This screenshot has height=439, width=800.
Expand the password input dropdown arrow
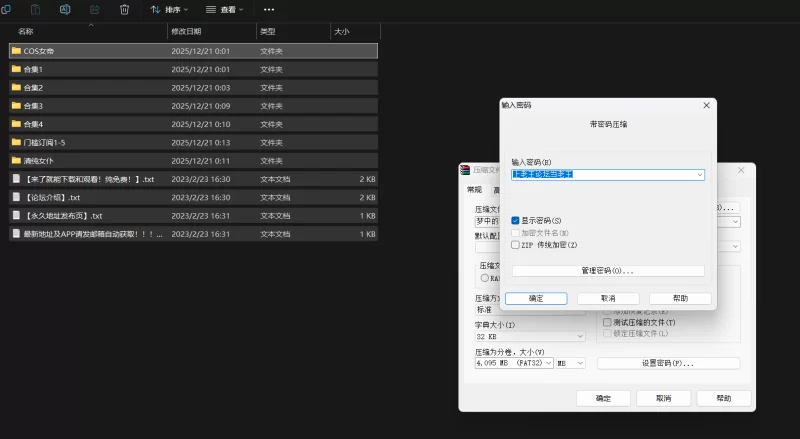click(x=699, y=174)
